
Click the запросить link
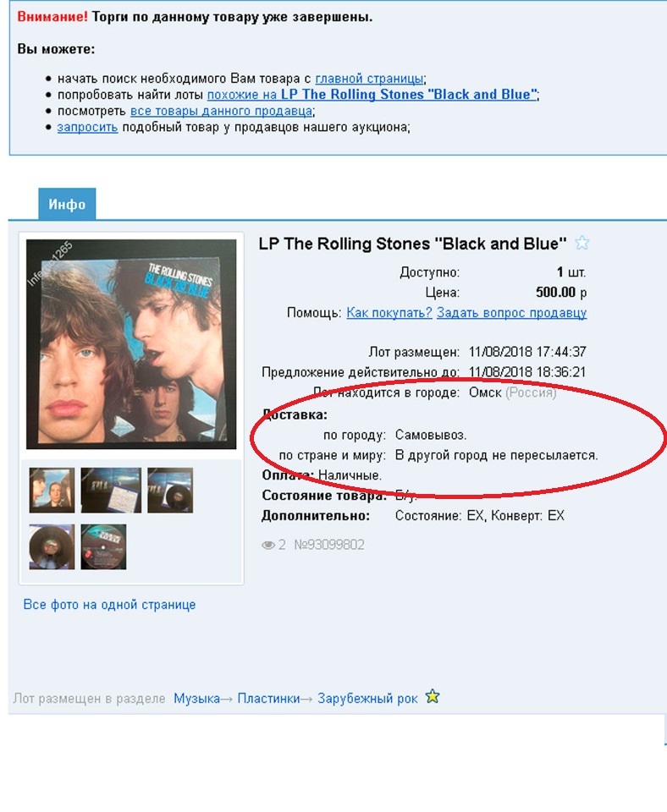(x=87, y=128)
